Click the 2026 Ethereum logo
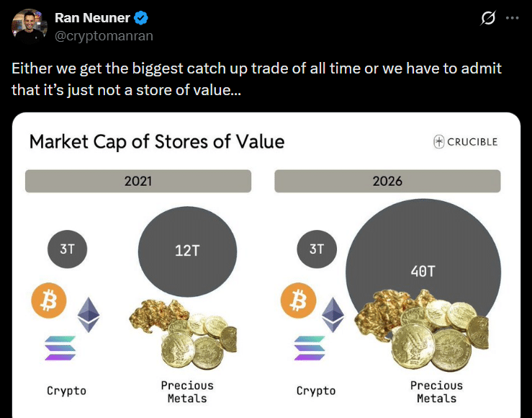The height and width of the screenshot is (418, 532). (333, 313)
